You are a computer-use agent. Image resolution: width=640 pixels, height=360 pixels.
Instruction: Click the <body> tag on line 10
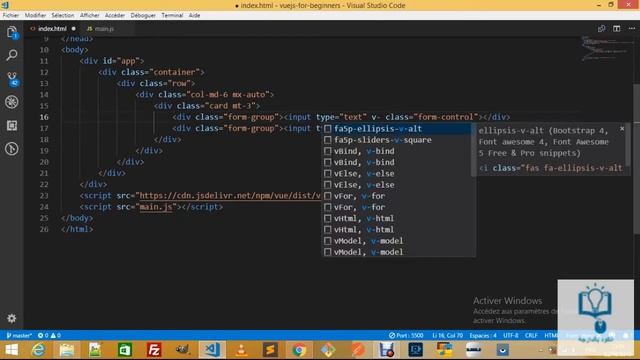coord(74,50)
